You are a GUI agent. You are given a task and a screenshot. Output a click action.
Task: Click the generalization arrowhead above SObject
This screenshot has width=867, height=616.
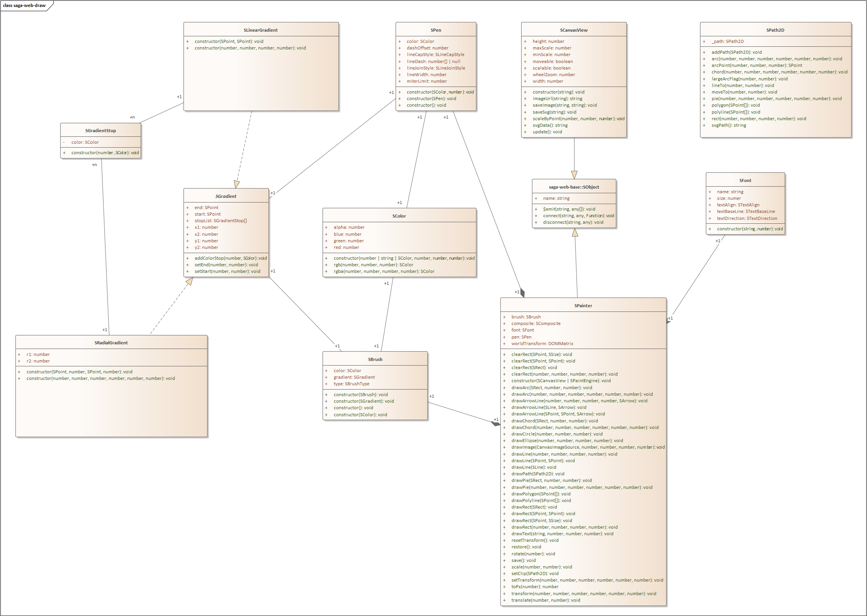[574, 175]
